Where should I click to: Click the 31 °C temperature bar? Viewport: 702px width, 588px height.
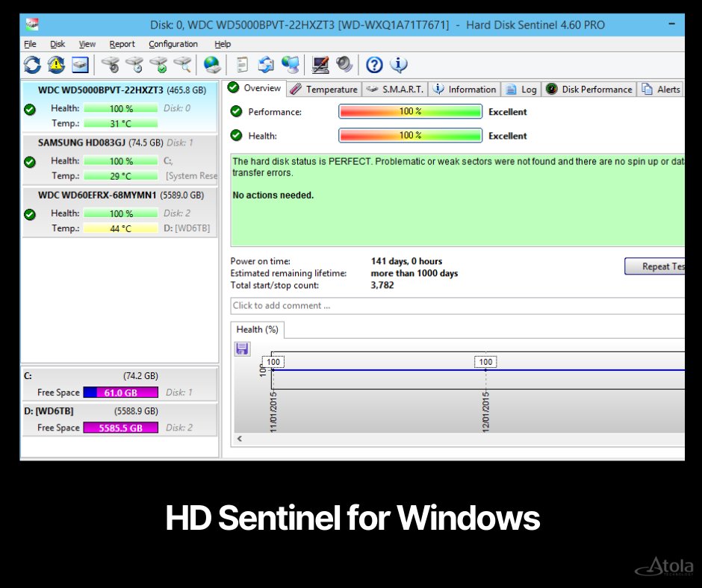coord(121,124)
